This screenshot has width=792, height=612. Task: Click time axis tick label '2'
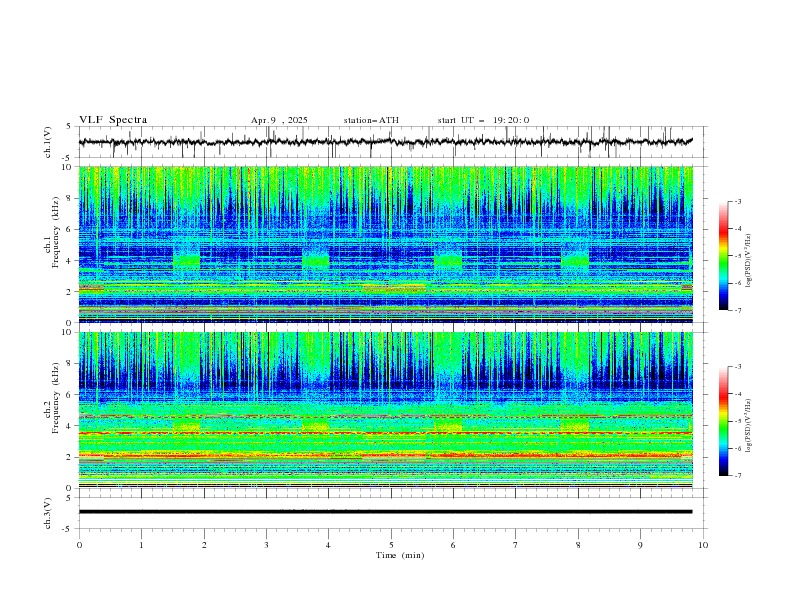pos(204,545)
